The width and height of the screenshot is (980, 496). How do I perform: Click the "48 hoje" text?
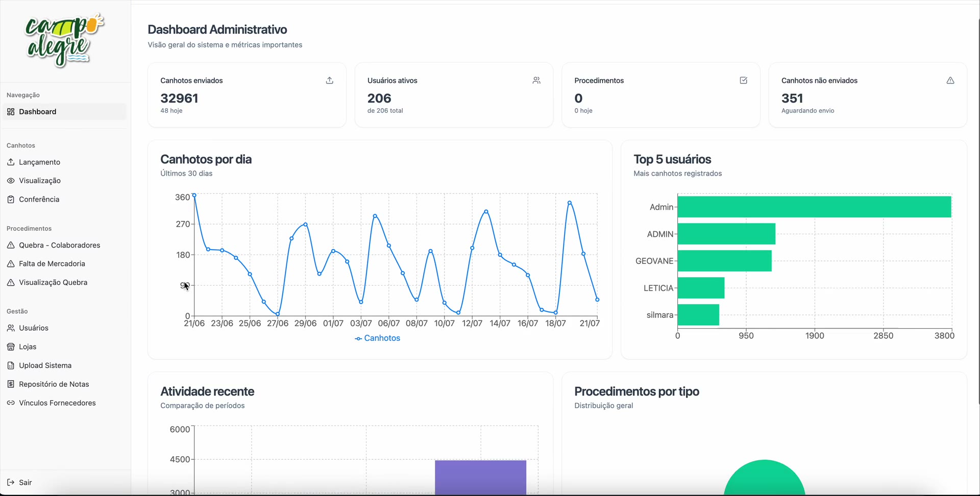click(171, 111)
